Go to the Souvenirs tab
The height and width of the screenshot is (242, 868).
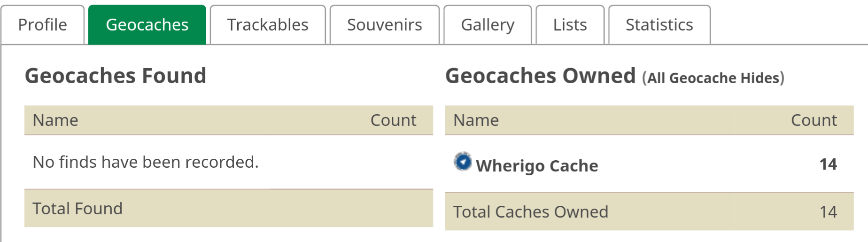click(384, 25)
